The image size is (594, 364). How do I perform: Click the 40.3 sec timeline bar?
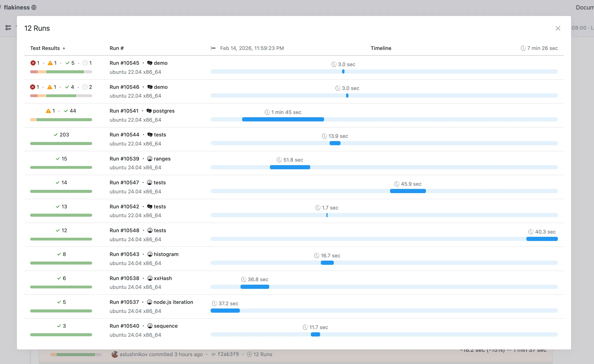click(x=542, y=239)
